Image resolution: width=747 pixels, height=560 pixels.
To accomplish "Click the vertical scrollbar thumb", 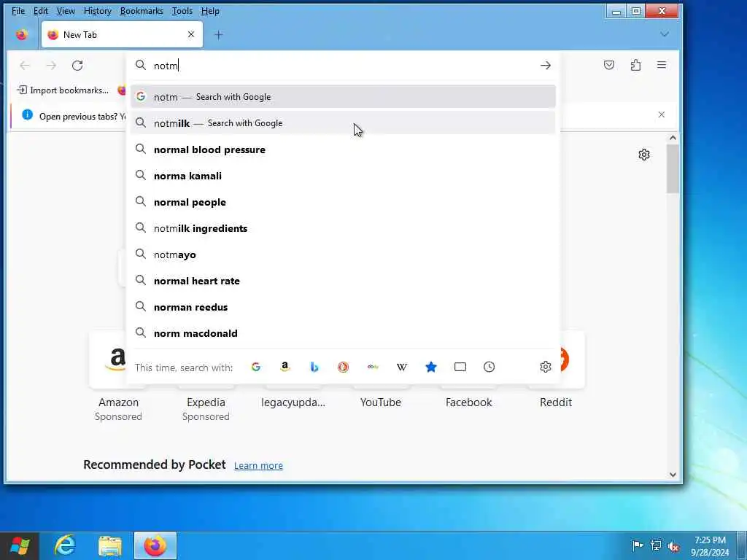I will [673, 168].
